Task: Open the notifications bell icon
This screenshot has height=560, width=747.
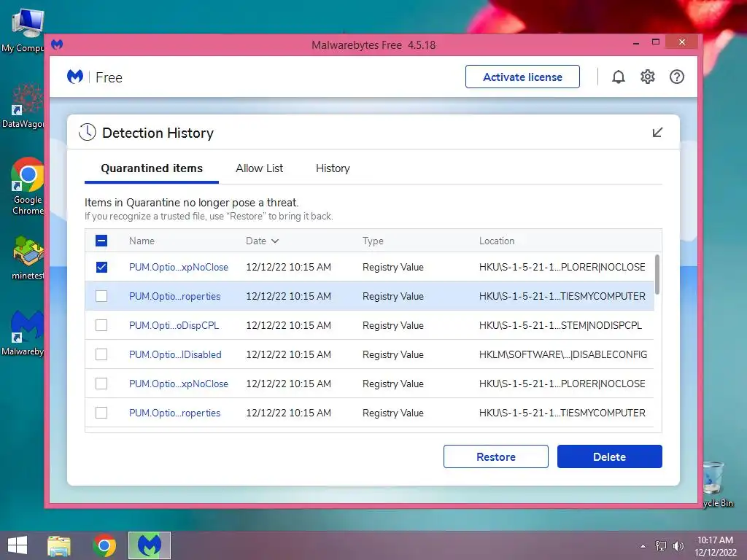Action: coord(618,77)
